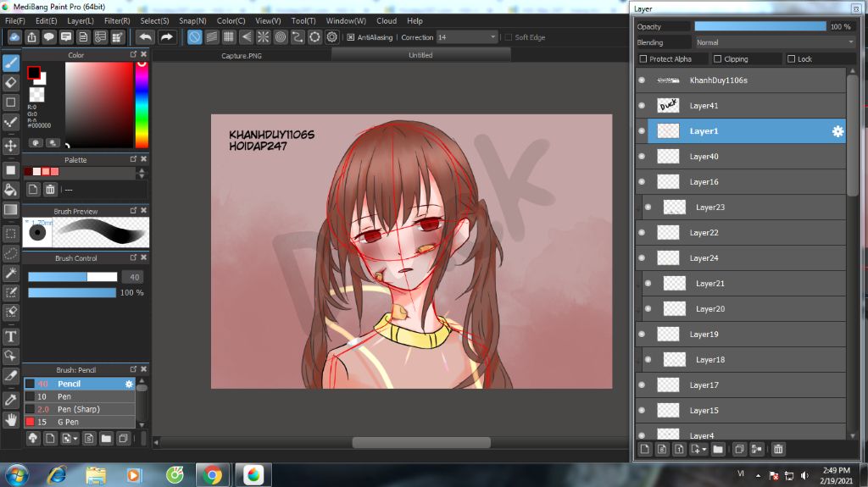Enable curve snap guide
This screenshot has height=487, width=868.
coord(298,37)
